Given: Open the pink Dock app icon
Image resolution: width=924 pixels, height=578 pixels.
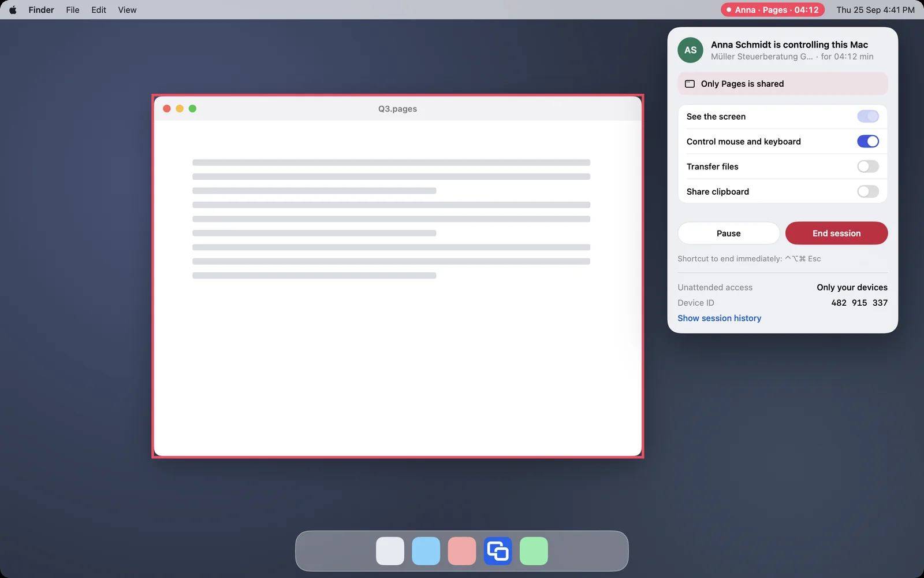Looking at the screenshot, I should click(x=462, y=551).
